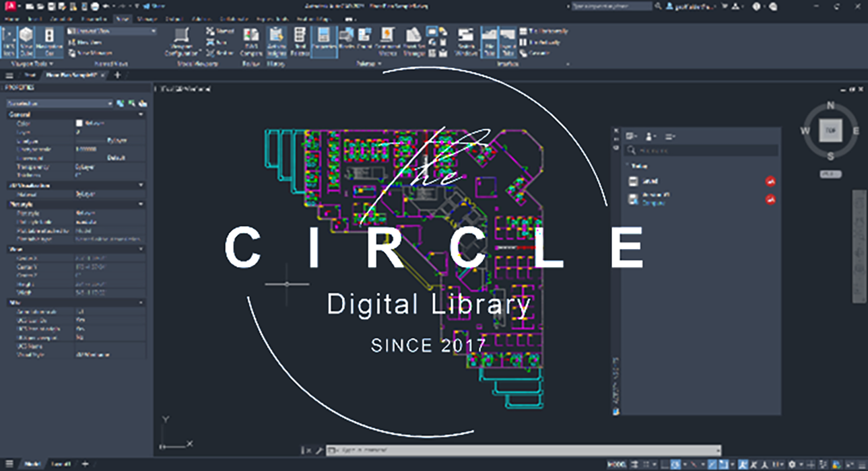Click the new drawing tab plus button
Viewport: 868px width, 471px height.
tap(119, 75)
